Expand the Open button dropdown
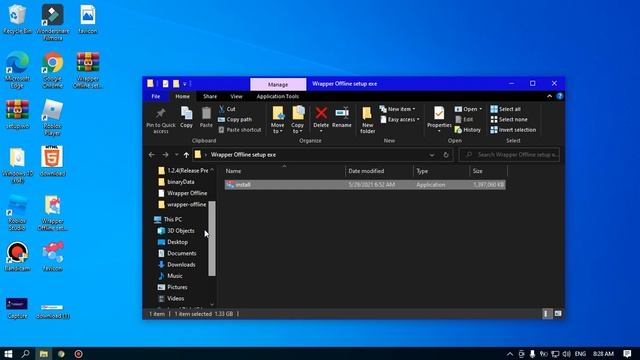640x360 pixels. [x=480, y=109]
